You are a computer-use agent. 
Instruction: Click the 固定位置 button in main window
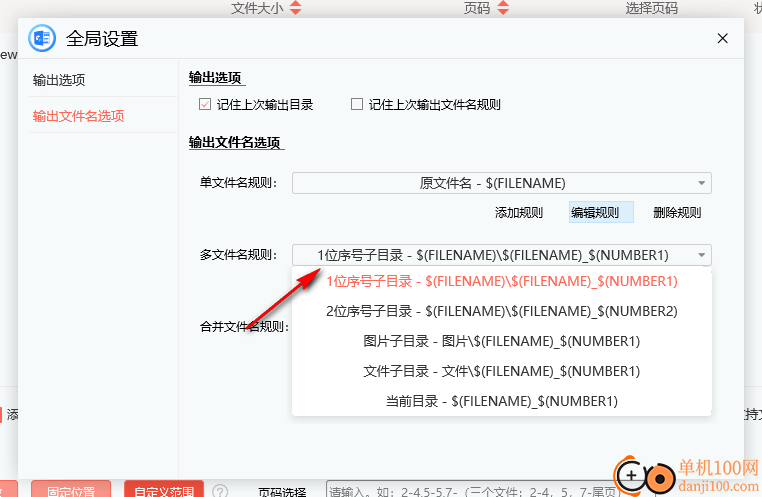(71, 490)
